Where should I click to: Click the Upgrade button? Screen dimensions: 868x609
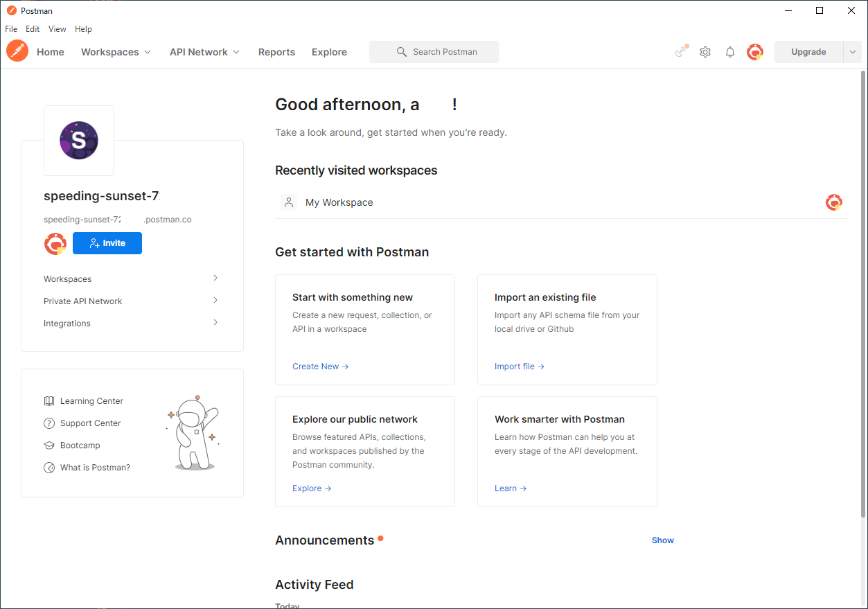tap(808, 52)
